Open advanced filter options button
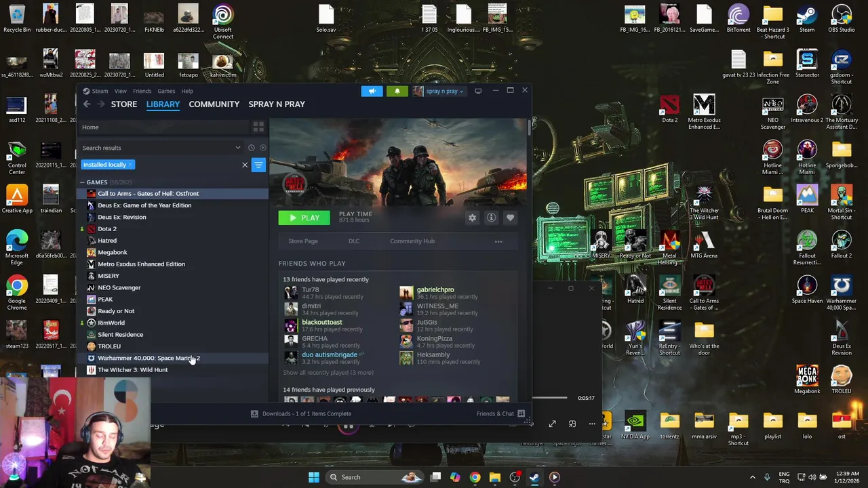Image resolution: width=868 pixels, height=488 pixels. coord(258,165)
